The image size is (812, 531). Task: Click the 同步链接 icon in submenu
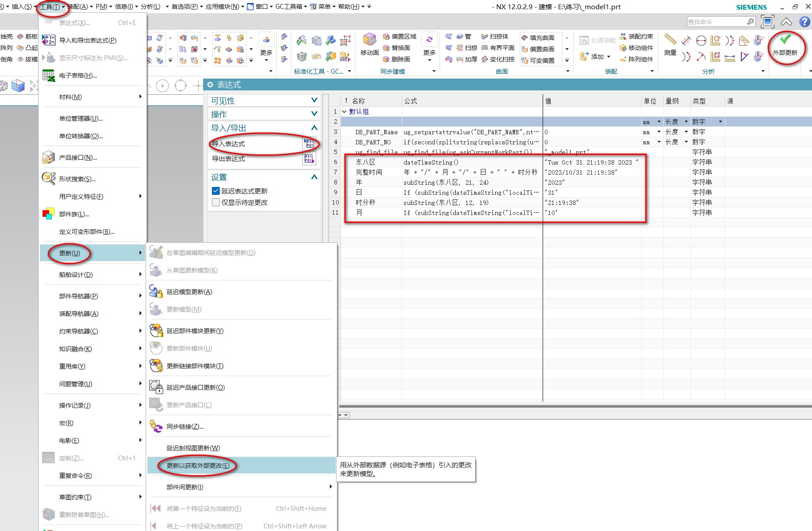point(156,426)
